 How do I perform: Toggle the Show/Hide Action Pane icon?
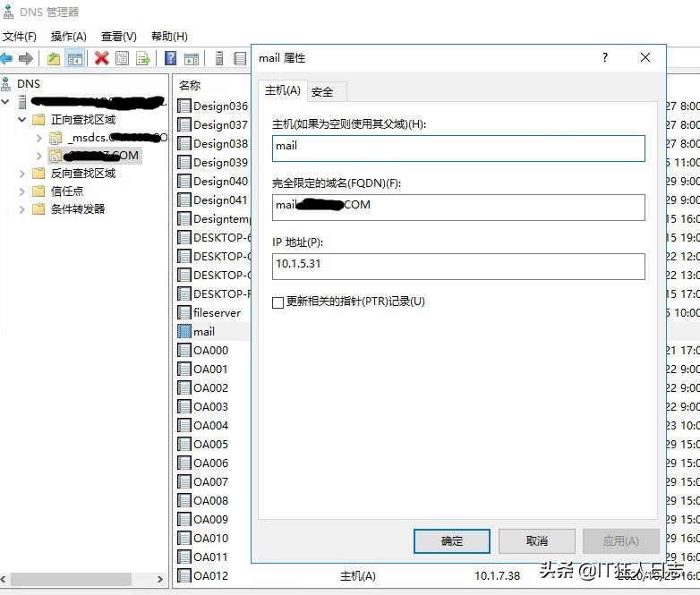pos(192,58)
